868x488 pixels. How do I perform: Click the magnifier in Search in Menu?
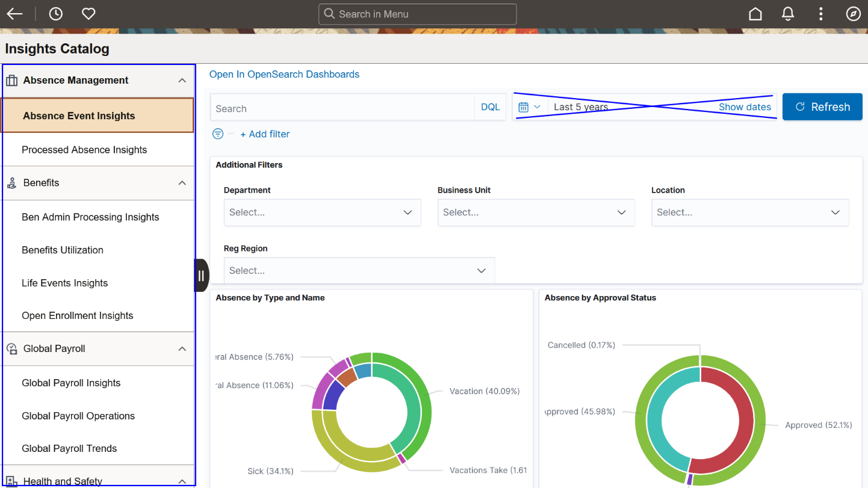point(329,14)
